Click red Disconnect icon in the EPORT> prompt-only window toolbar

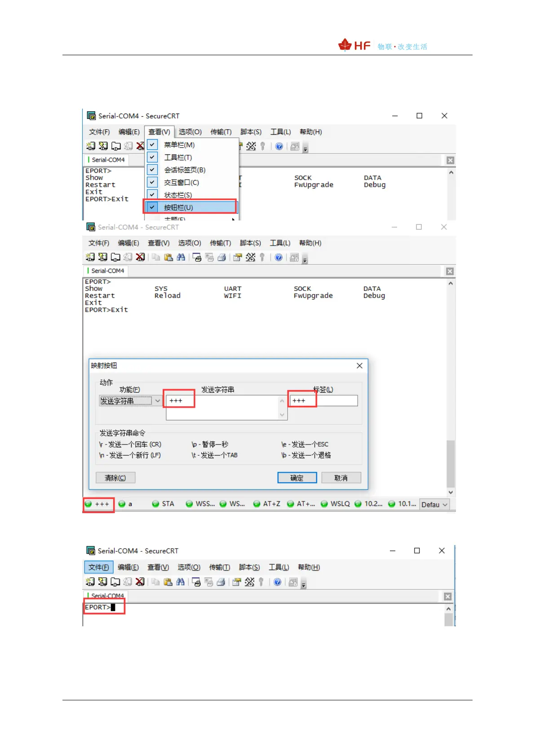(x=140, y=582)
